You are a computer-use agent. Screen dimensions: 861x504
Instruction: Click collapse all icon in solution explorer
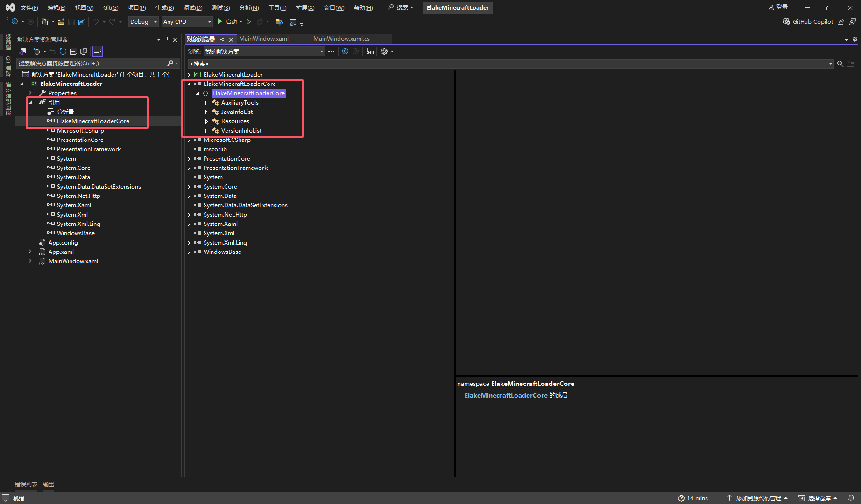(73, 51)
